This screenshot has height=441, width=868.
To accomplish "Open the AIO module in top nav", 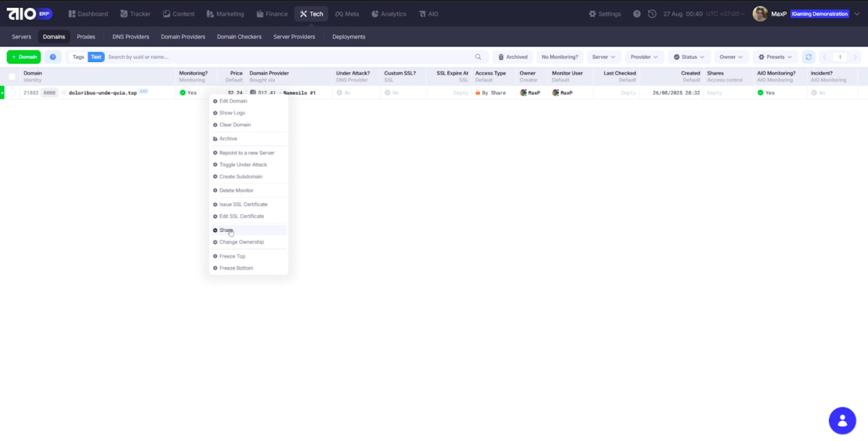I will point(429,14).
